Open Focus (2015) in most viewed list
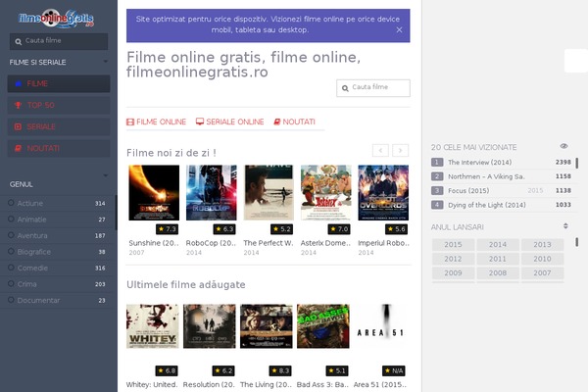 [x=468, y=191]
